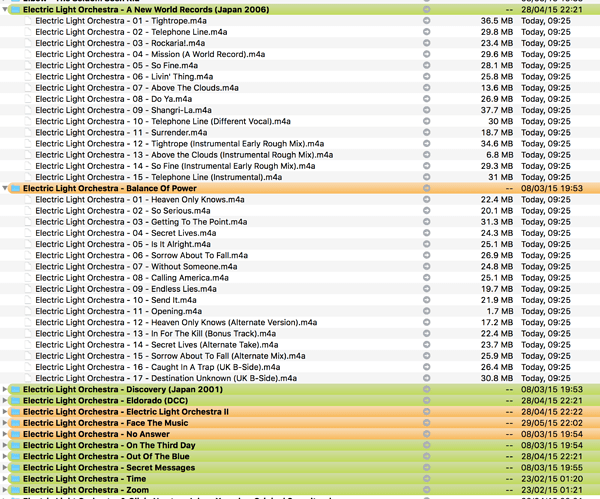The width and height of the screenshot is (600, 499).
Task: Expand the No Answer folder
Action: pyautogui.click(x=5, y=434)
